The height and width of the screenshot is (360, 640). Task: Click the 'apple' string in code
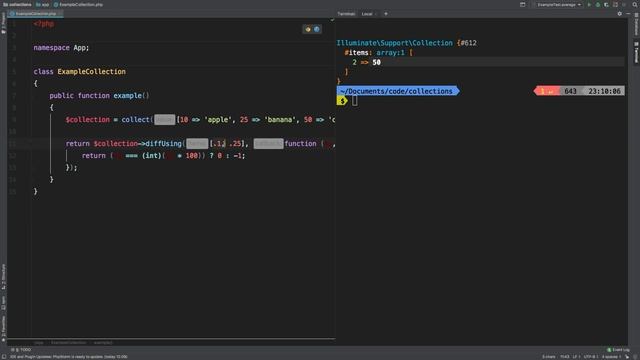pyautogui.click(x=218, y=120)
